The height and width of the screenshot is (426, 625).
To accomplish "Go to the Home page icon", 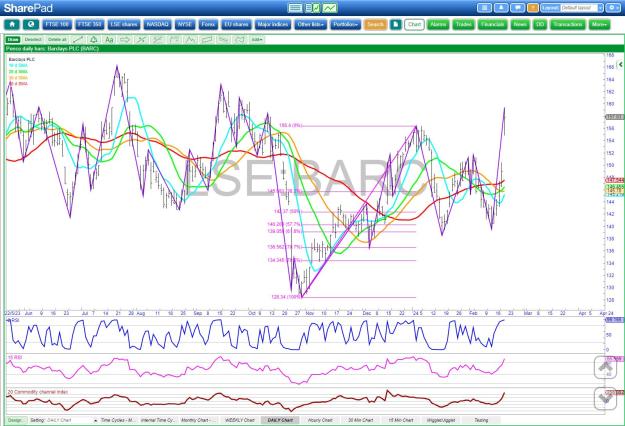I will (12, 24).
